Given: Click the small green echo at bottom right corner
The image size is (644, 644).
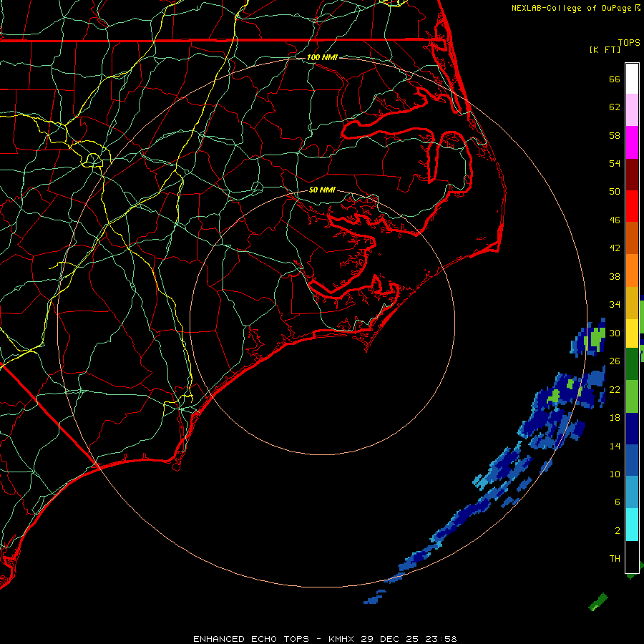Looking at the screenshot, I should pyautogui.click(x=598, y=602).
